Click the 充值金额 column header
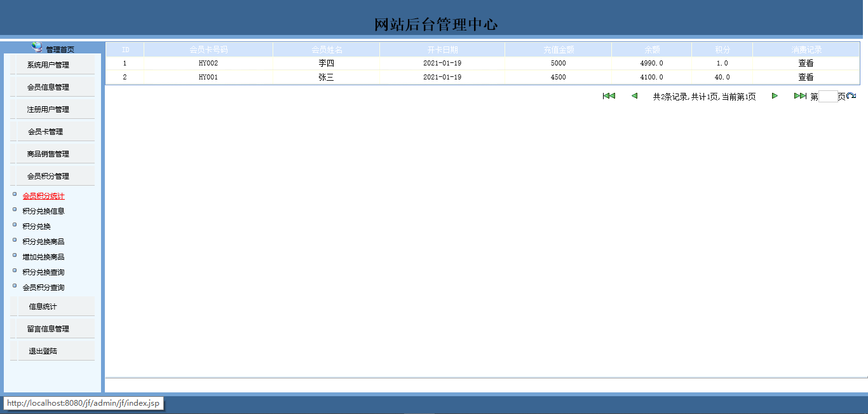The height and width of the screenshot is (414, 868). click(559, 50)
